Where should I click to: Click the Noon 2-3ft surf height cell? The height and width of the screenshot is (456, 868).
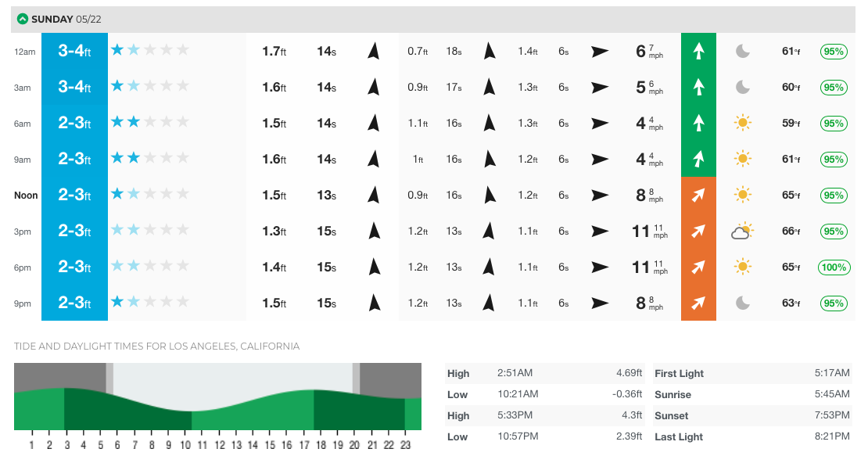pyautogui.click(x=74, y=195)
